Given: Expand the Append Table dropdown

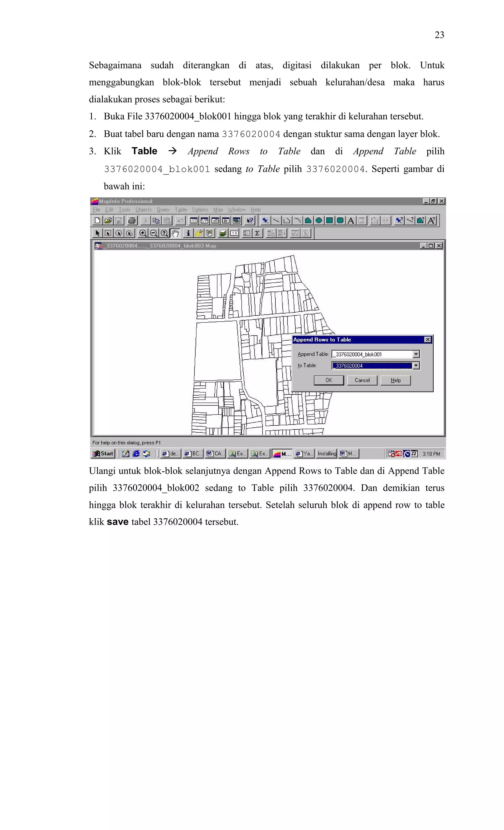Looking at the screenshot, I should click(x=416, y=354).
